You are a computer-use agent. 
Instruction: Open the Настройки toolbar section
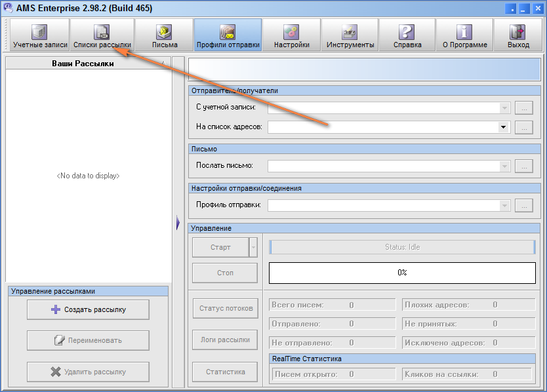click(x=292, y=35)
